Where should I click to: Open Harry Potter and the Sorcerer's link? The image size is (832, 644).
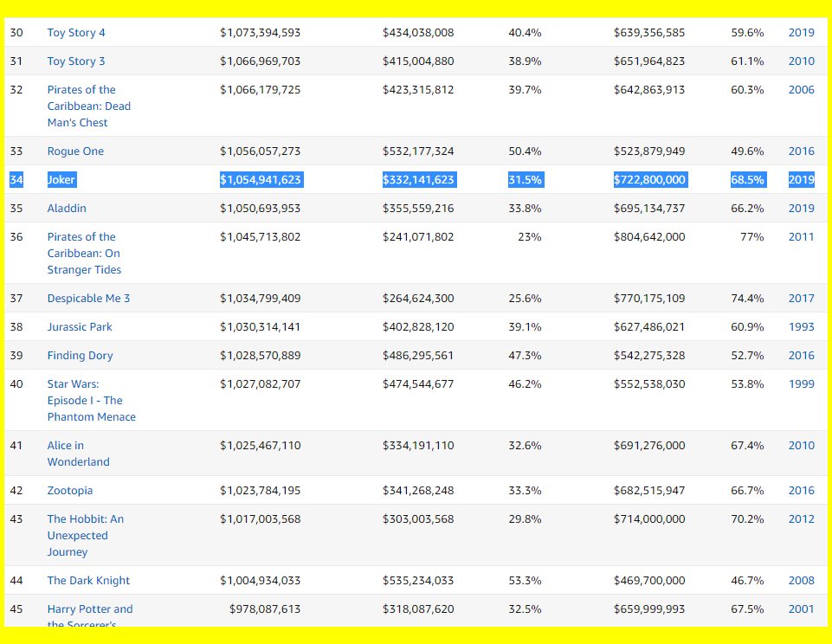coord(90,609)
